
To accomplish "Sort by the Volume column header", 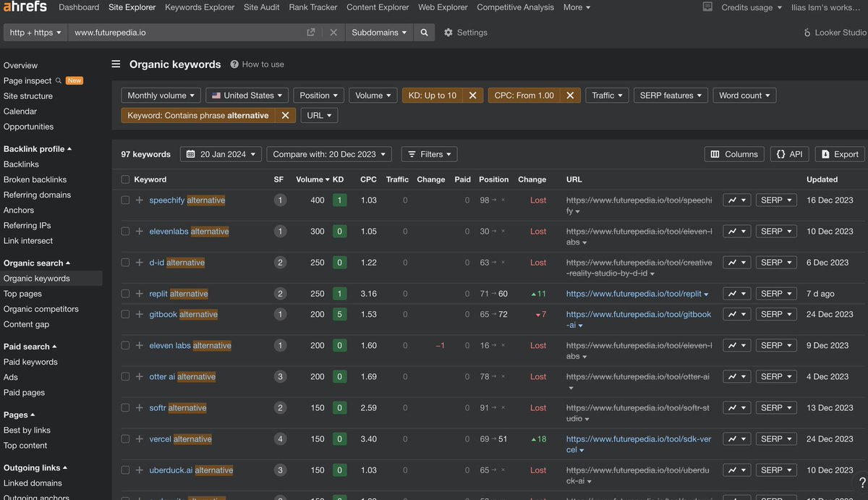I will pos(312,179).
